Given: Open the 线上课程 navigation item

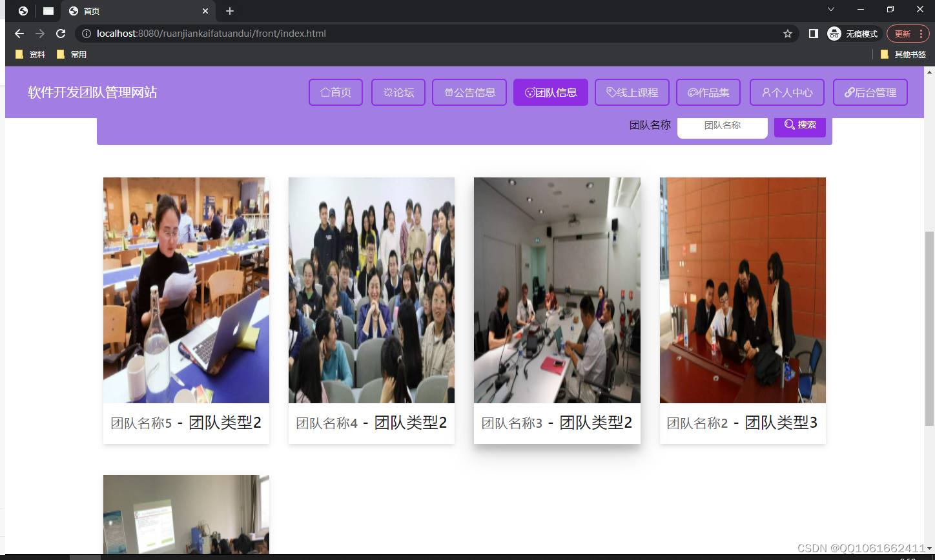Looking at the screenshot, I should [632, 92].
